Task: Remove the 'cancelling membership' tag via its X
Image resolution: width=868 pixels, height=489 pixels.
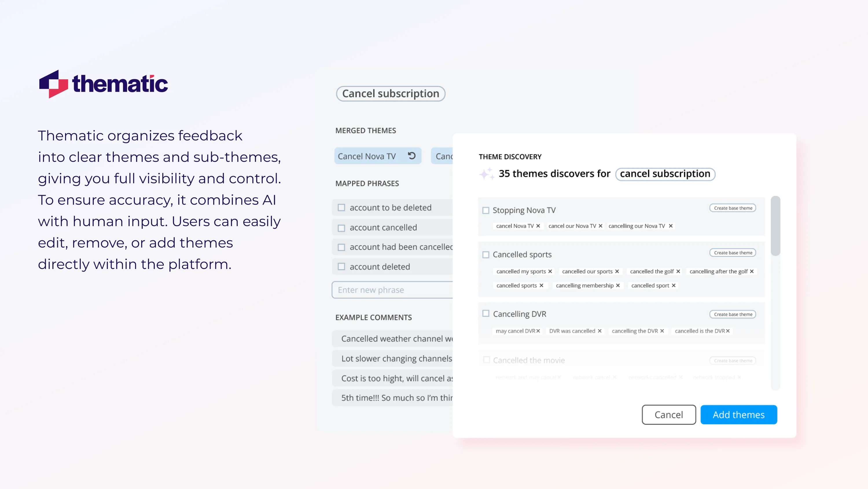Action: coord(618,286)
